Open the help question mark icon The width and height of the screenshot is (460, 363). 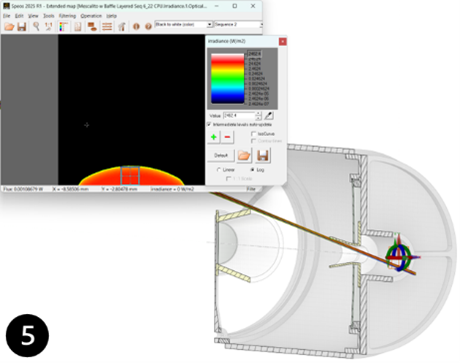point(148,26)
